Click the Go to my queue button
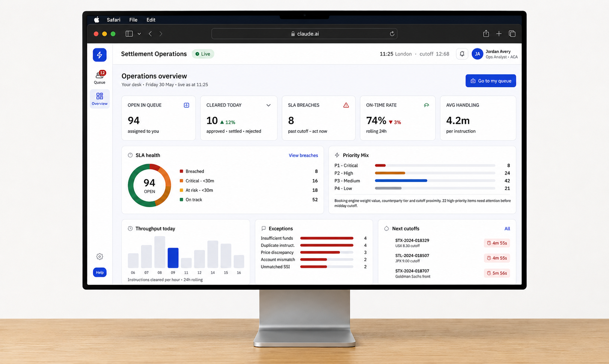This screenshot has height=364, width=609. [491, 81]
